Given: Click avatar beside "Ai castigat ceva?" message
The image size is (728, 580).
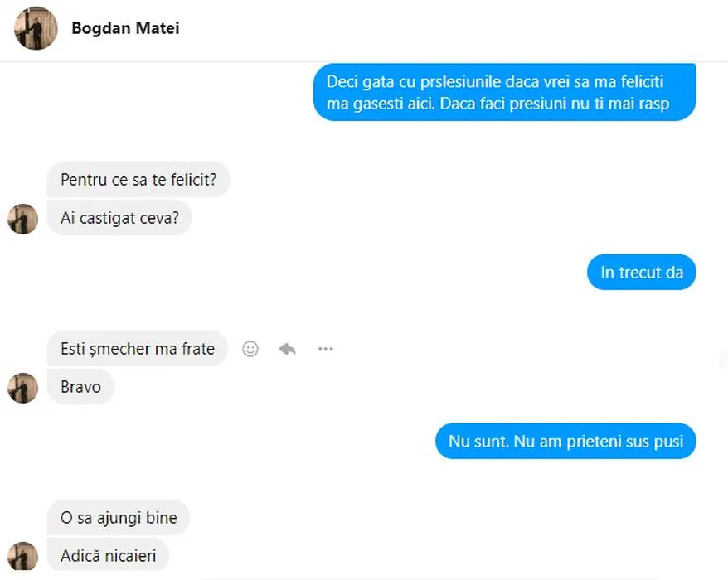Looking at the screenshot, I should (x=23, y=219).
